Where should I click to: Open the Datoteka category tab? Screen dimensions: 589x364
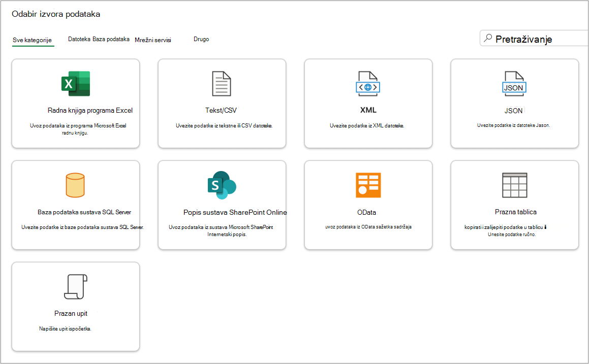point(79,39)
